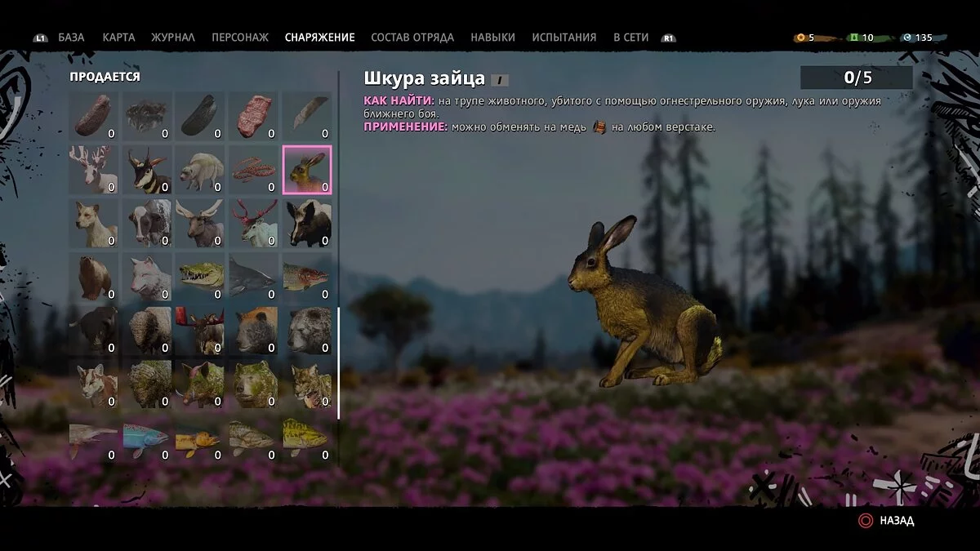Click the ПРОДАЕТСЯ section header

(105, 77)
